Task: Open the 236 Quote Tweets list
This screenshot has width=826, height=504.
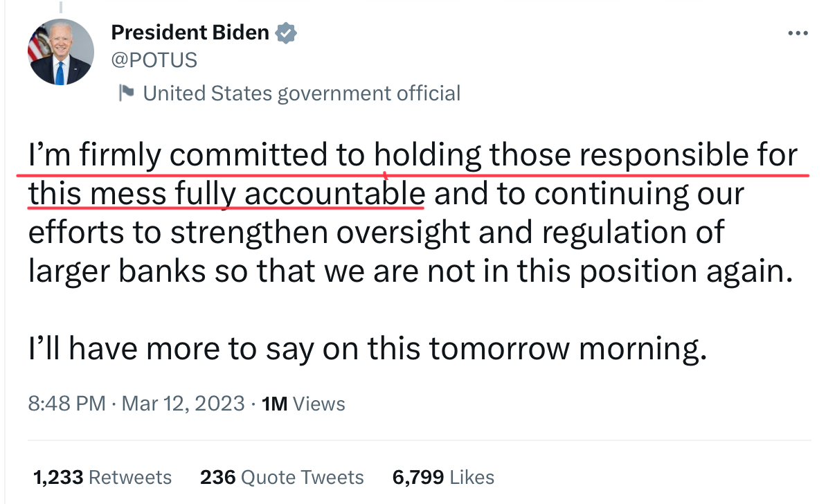Action: [282, 477]
